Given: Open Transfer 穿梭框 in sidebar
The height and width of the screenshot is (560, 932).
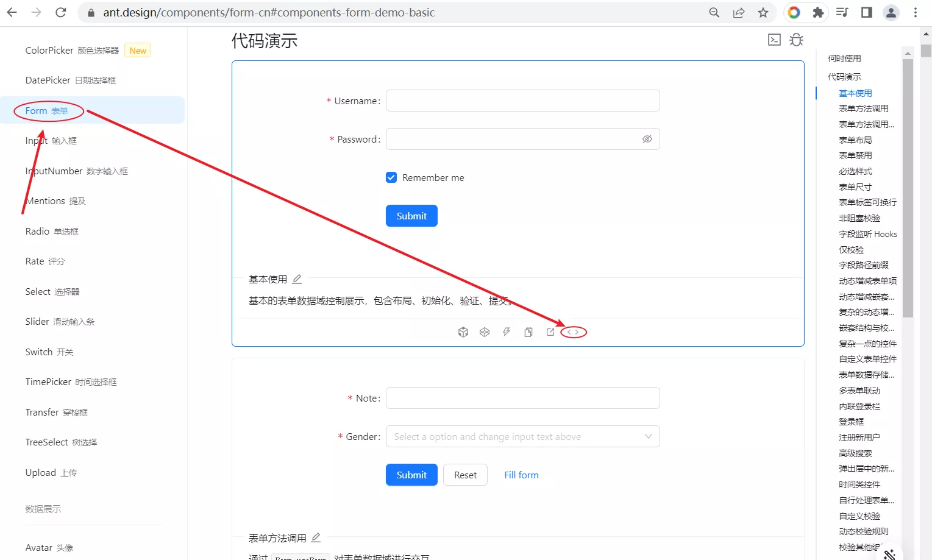Looking at the screenshot, I should (57, 412).
